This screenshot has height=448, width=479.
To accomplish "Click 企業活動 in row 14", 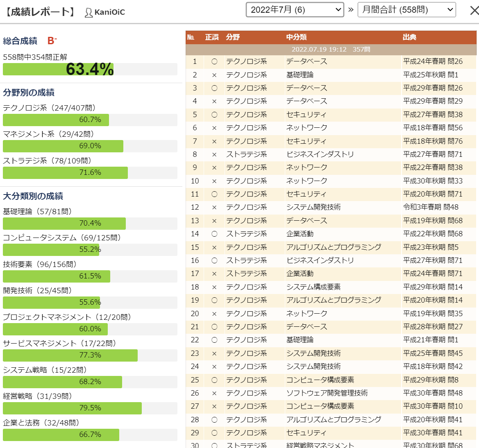I will 300,233.
